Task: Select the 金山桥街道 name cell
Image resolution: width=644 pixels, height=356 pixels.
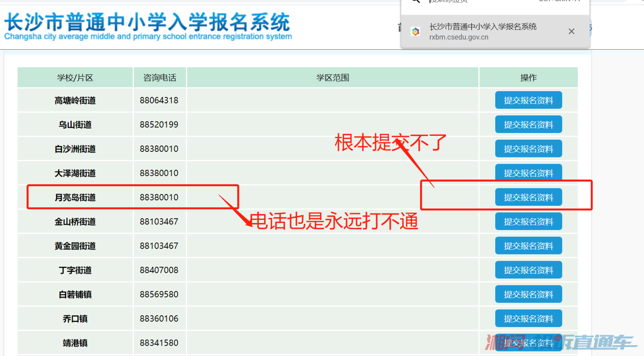Action: pyautogui.click(x=75, y=221)
